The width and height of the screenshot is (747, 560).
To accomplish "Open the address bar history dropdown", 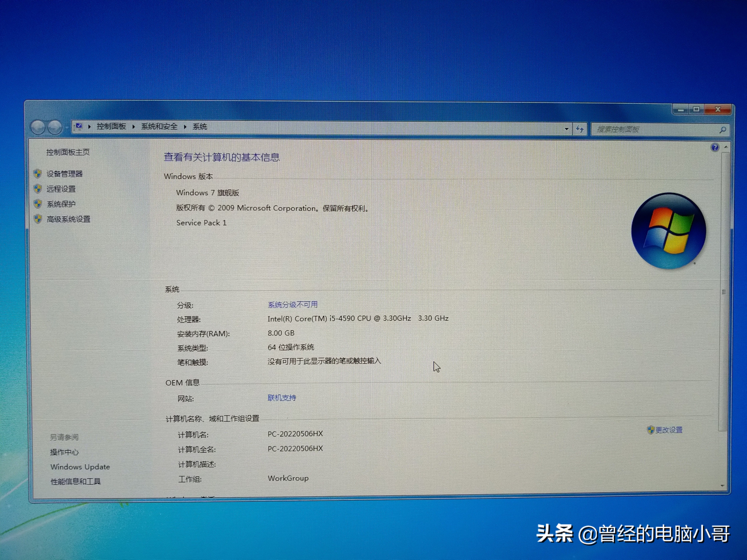I will point(567,129).
